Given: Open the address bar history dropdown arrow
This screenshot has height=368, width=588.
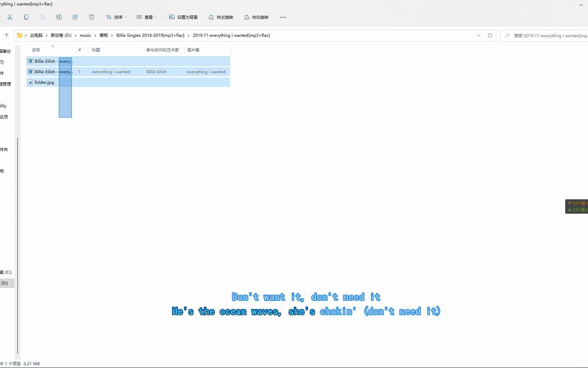Looking at the screenshot, I should tap(478, 35).
